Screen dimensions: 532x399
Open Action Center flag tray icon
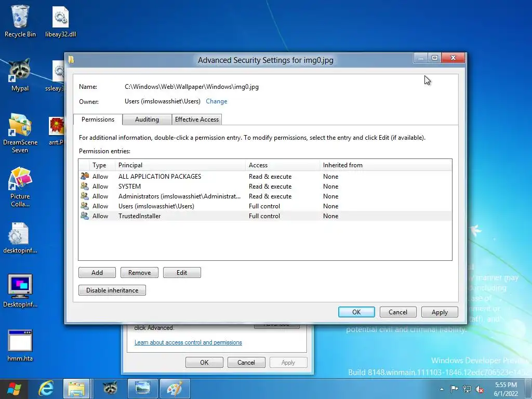click(x=454, y=389)
